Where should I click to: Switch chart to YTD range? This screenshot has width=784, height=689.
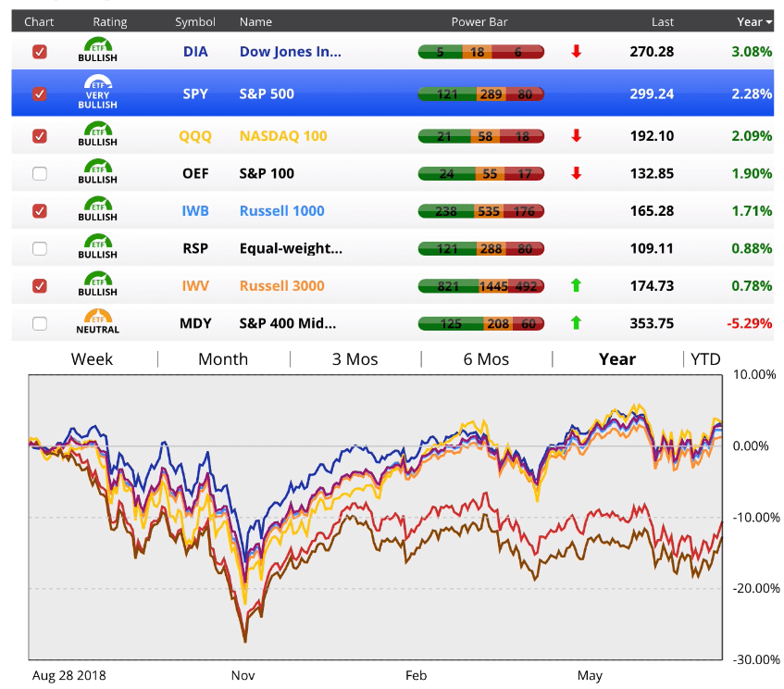pyautogui.click(x=705, y=359)
